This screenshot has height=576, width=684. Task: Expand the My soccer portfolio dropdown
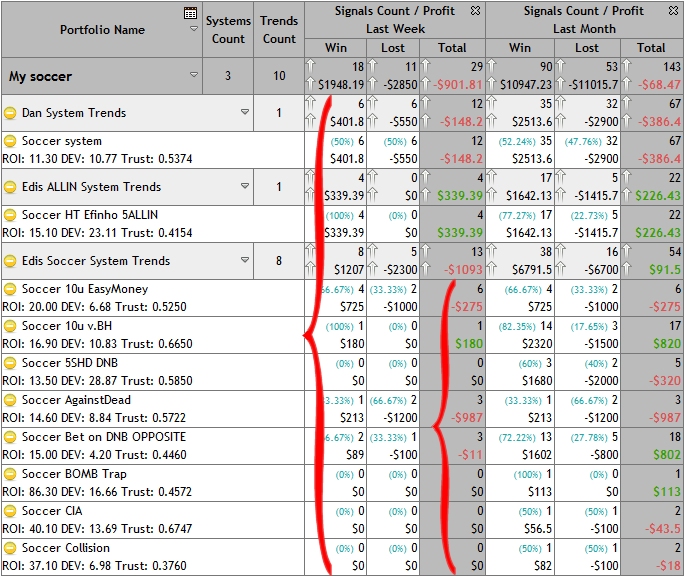coord(193,76)
